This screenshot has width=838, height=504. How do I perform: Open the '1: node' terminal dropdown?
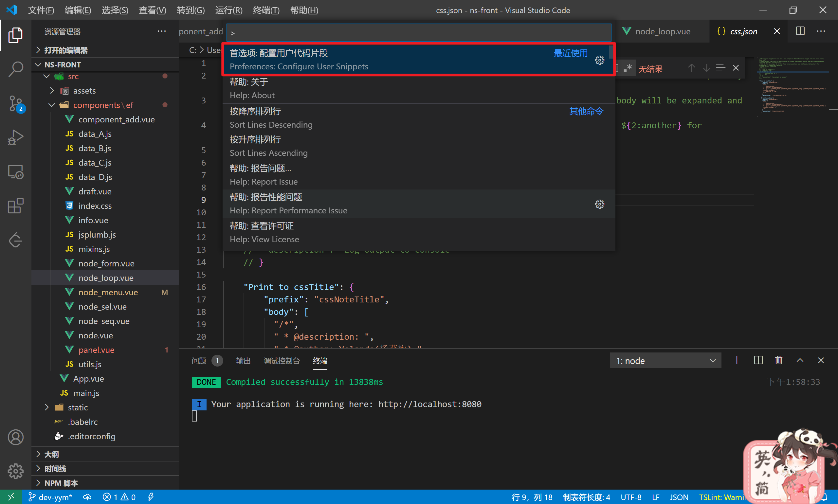point(665,361)
